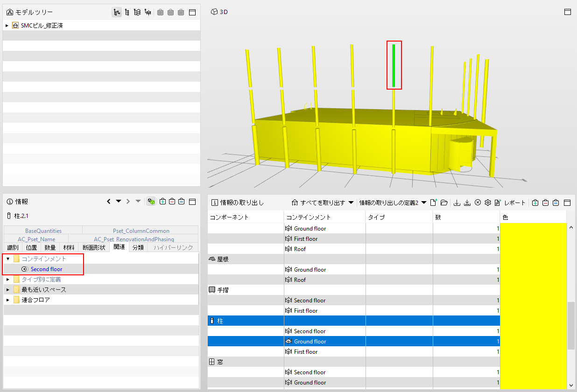Expand the SMCビル_修正済 model tree node
The height and width of the screenshot is (392, 577).
tap(7, 26)
